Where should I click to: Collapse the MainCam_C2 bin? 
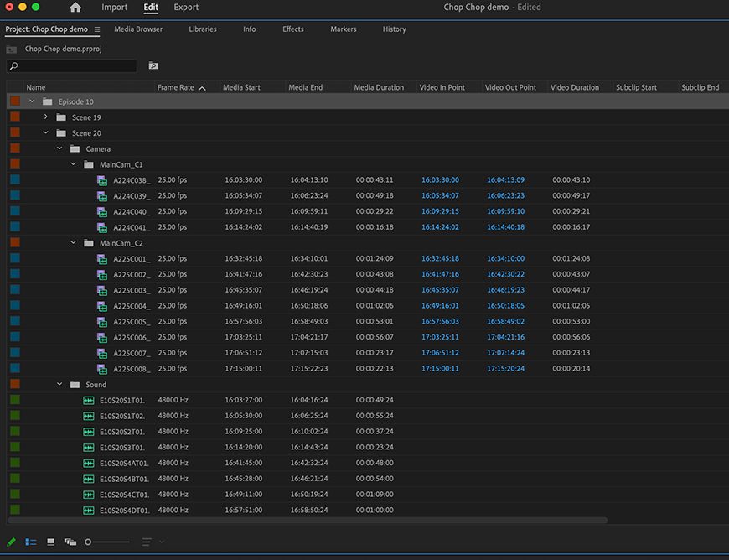[73, 243]
